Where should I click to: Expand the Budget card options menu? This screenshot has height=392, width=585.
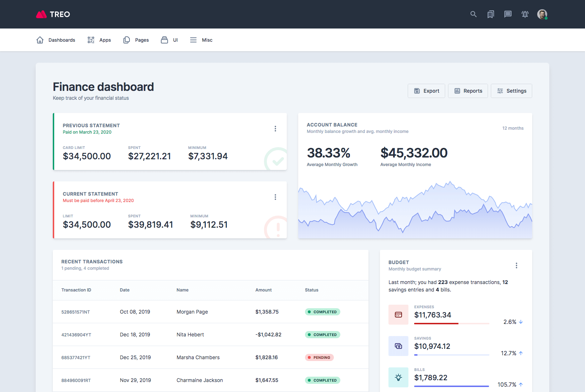point(516,265)
